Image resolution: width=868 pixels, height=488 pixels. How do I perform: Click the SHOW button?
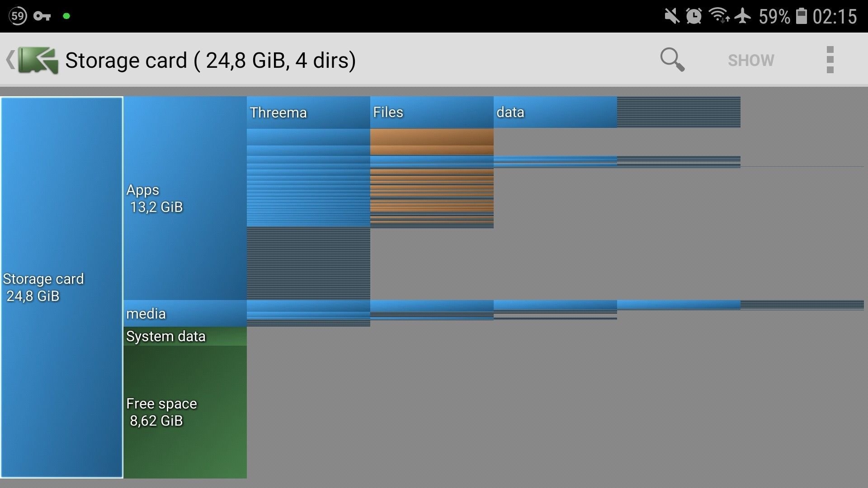pyautogui.click(x=751, y=60)
